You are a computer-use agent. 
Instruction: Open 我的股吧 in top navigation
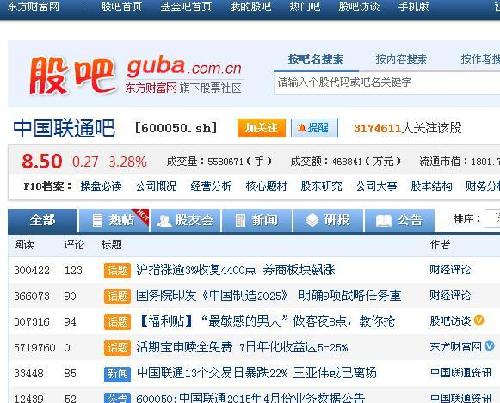(251, 7)
